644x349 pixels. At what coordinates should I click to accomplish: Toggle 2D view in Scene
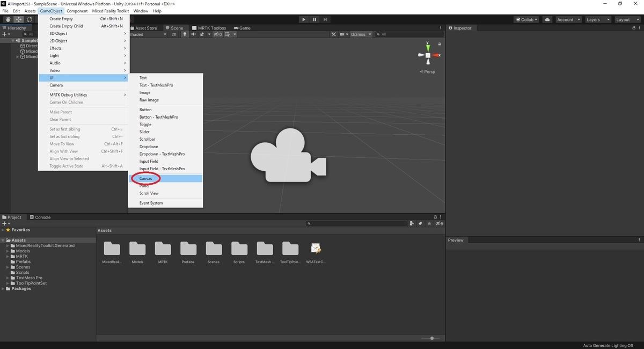(174, 34)
